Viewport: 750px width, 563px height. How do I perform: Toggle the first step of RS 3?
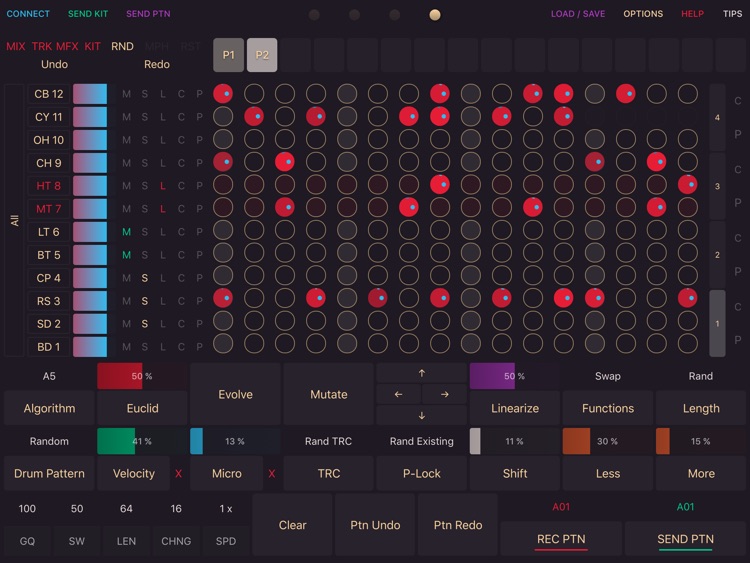(223, 298)
